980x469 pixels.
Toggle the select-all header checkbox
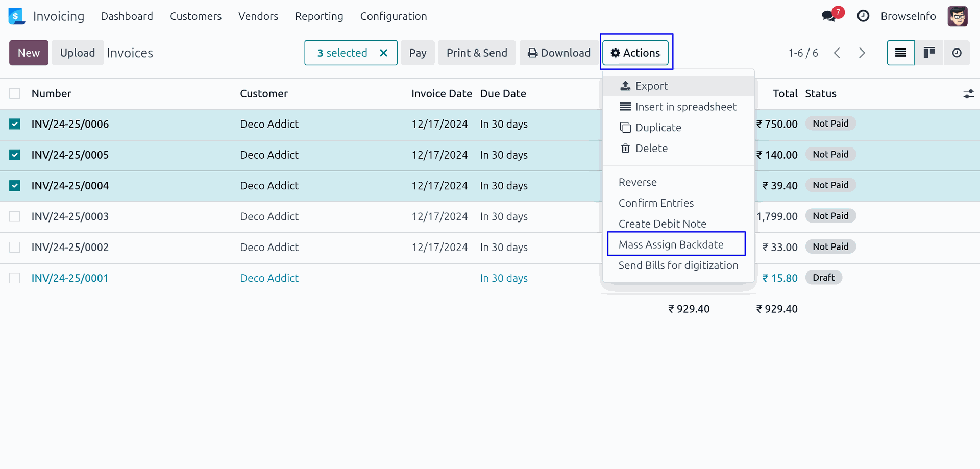click(x=15, y=93)
